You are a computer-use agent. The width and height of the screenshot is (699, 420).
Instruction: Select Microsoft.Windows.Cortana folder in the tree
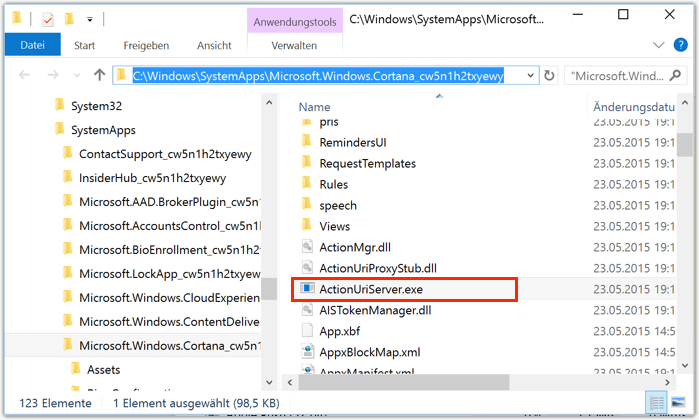[169, 346]
